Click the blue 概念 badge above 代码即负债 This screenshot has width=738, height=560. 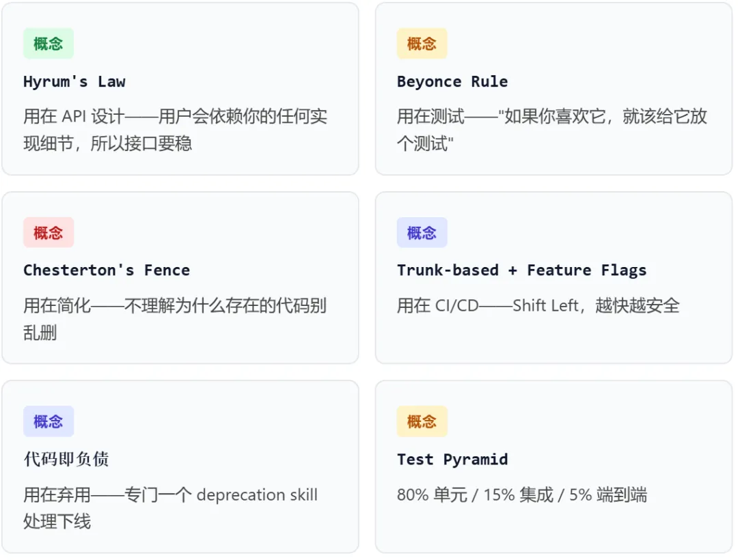[x=49, y=421]
